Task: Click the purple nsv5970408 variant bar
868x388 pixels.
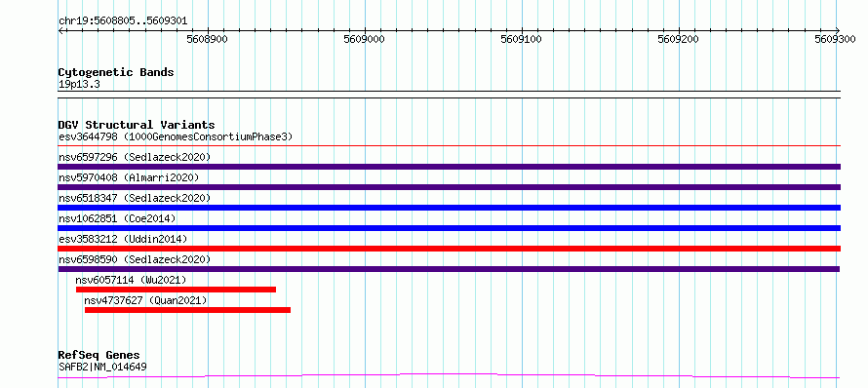Action: (x=449, y=187)
